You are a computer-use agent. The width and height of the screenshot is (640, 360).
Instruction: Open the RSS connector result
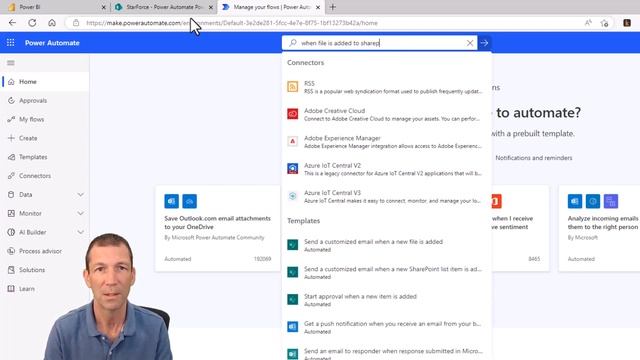coord(386,87)
